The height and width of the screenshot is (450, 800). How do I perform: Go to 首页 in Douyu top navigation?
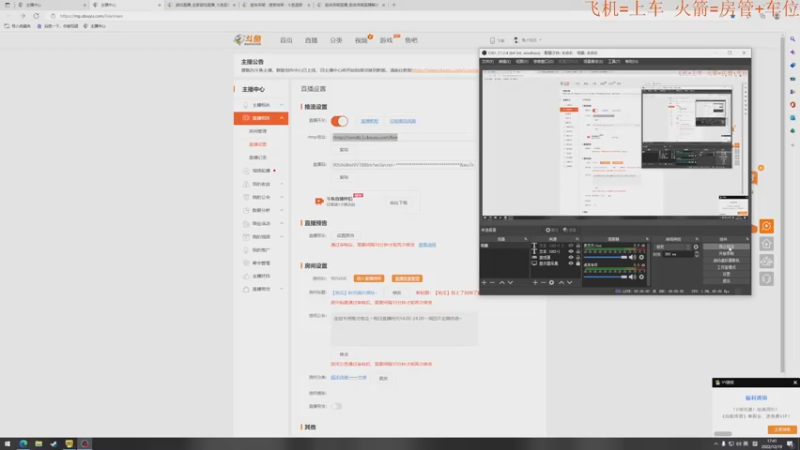point(286,40)
